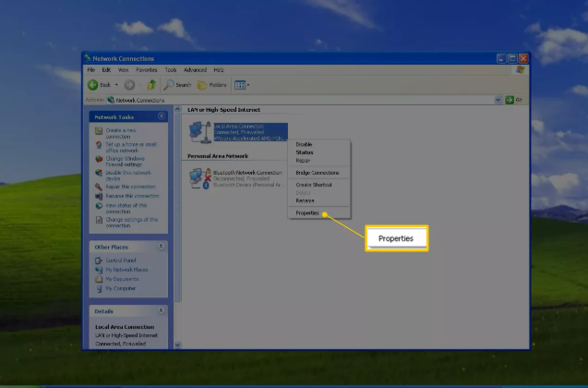This screenshot has width=588, height=388.
Task: Click the Back arrow icon
Action: [92, 85]
